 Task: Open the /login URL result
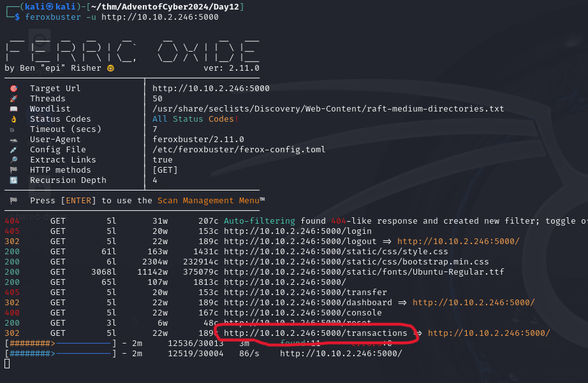click(298, 231)
